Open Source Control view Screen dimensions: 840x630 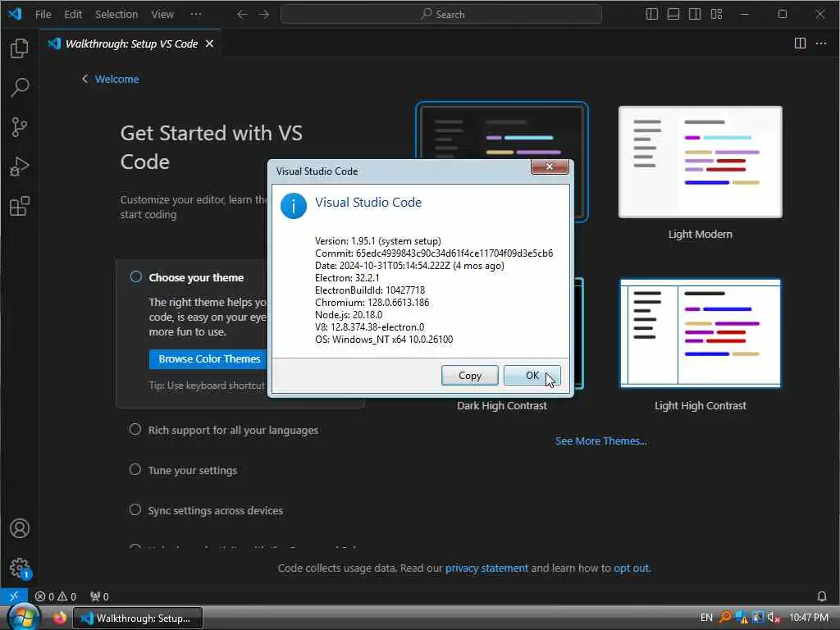(x=20, y=127)
